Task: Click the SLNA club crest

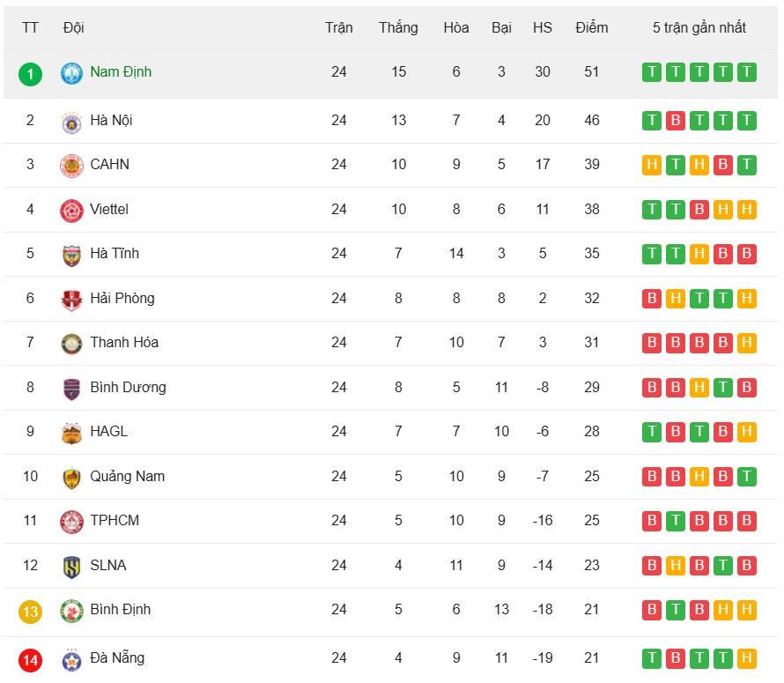Action: [x=71, y=567]
